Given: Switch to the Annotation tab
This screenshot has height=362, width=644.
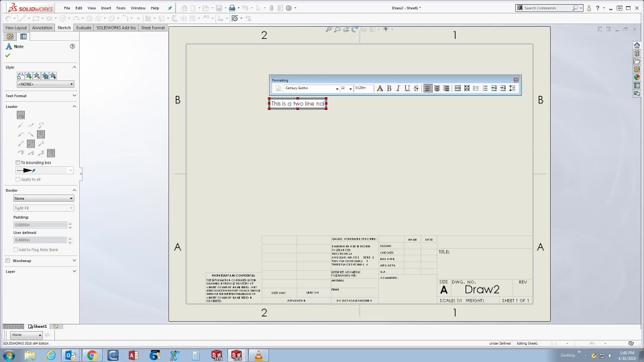Looking at the screenshot, I should [42, 28].
